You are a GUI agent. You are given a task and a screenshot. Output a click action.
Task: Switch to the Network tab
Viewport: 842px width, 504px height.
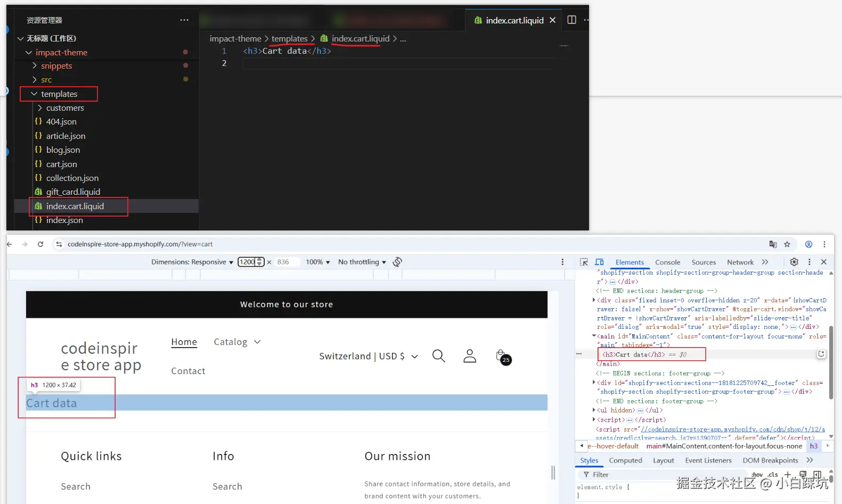coord(740,262)
